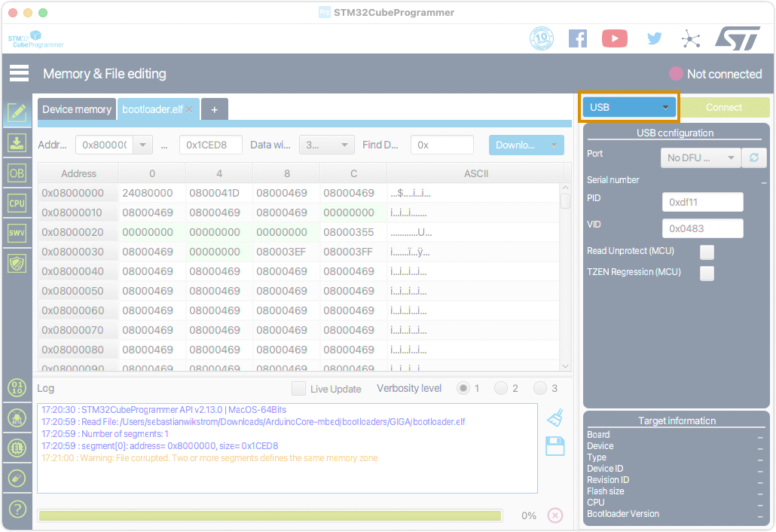Open the Memory & File editing pencil icon
The height and width of the screenshot is (532, 776).
[17, 113]
